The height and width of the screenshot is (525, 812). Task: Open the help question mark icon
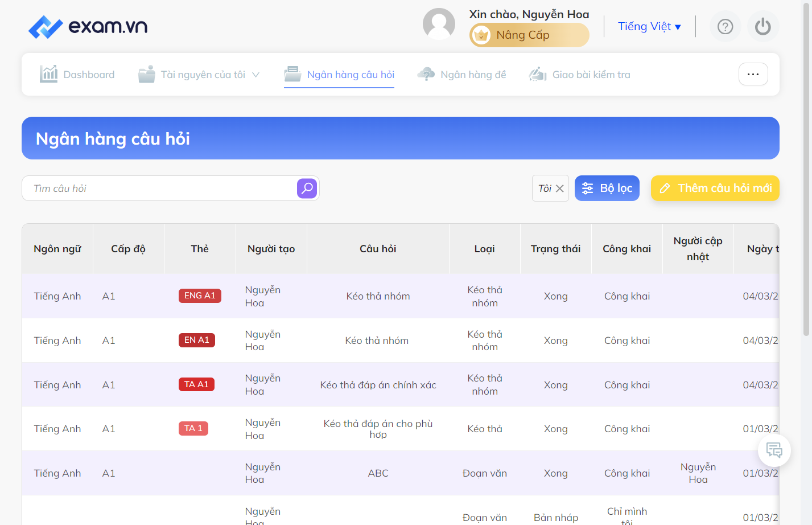pos(725,27)
